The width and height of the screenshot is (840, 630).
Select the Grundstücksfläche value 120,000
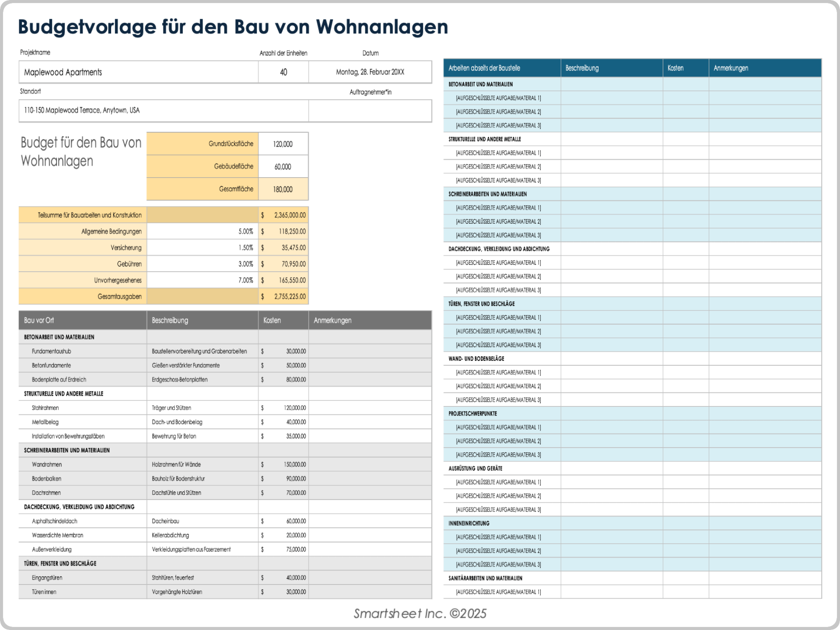pyautogui.click(x=283, y=143)
